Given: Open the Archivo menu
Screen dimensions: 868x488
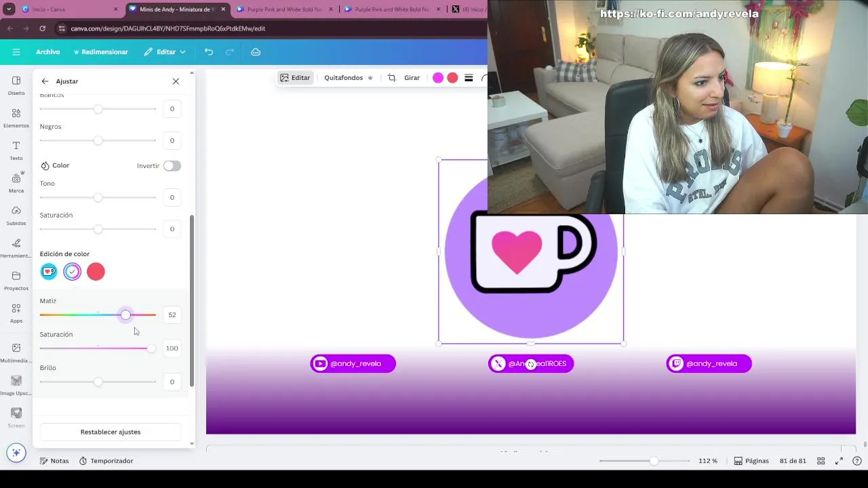Looking at the screenshot, I should coord(47,52).
